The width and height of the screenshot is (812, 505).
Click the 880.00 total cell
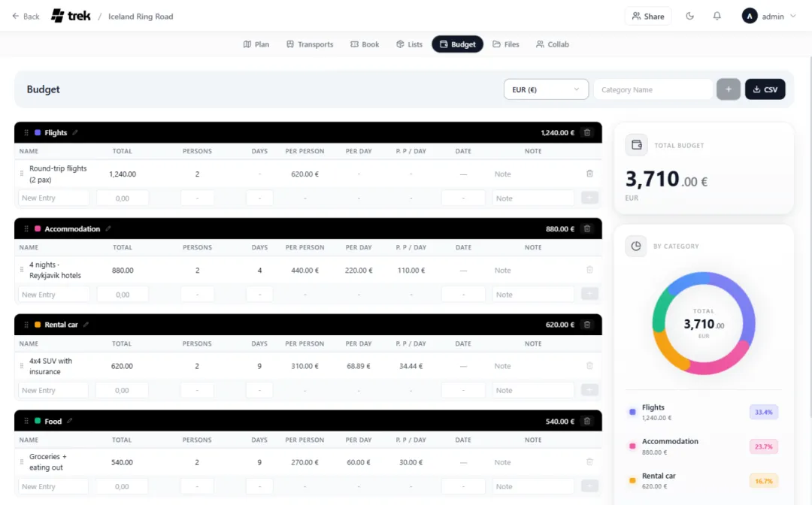[x=123, y=270]
